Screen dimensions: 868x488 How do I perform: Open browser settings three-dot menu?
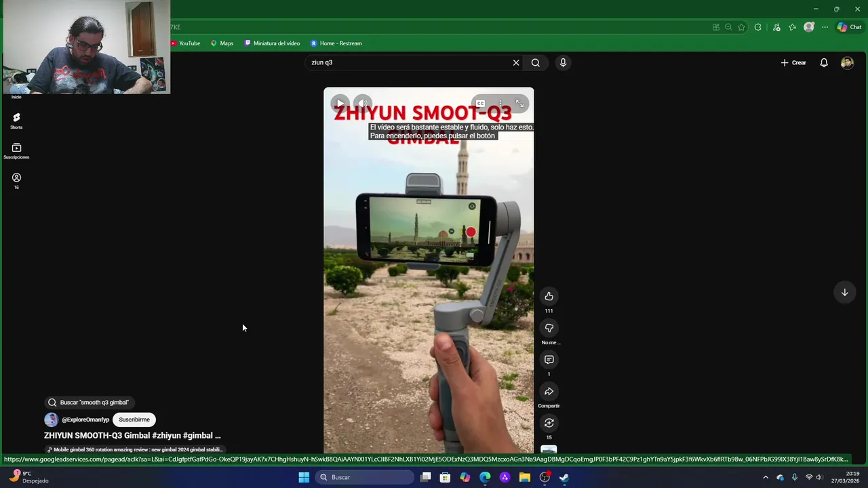pyautogui.click(x=825, y=27)
